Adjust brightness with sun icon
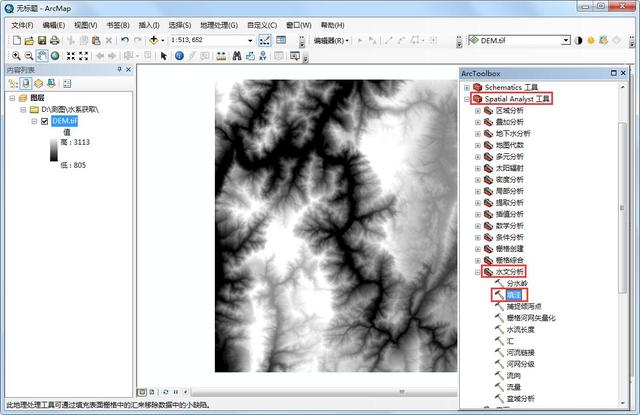This screenshot has width=640, height=415. (x=591, y=40)
